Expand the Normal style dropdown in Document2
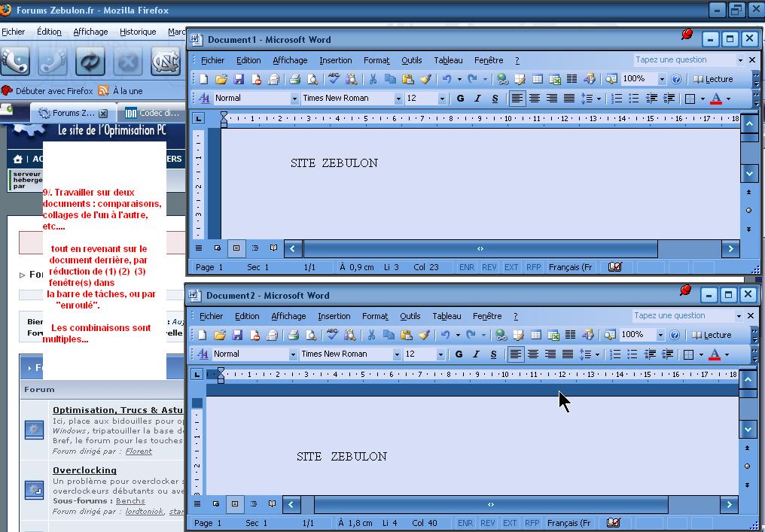Image resolution: width=765 pixels, height=532 pixels. [293, 354]
